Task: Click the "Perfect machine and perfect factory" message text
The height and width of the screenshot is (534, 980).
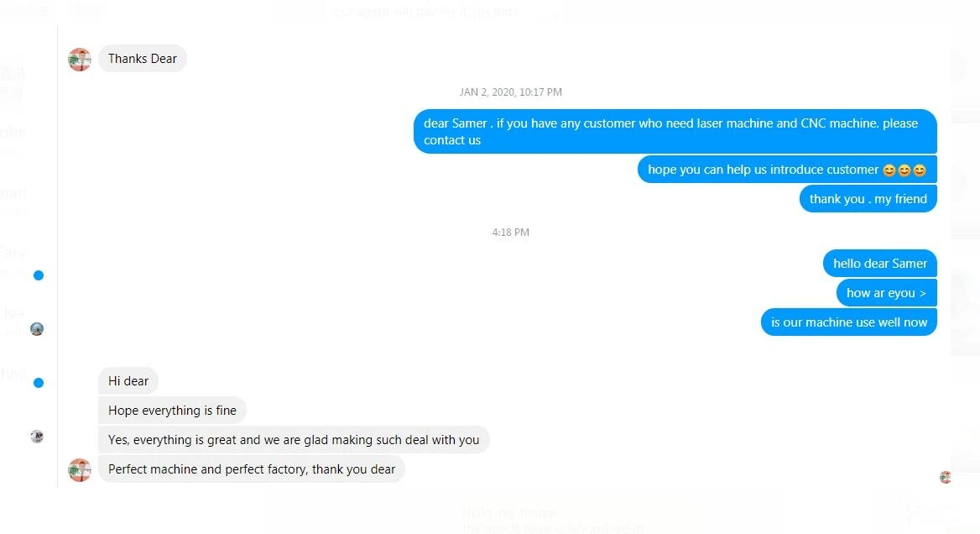Action: pos(251,469)
